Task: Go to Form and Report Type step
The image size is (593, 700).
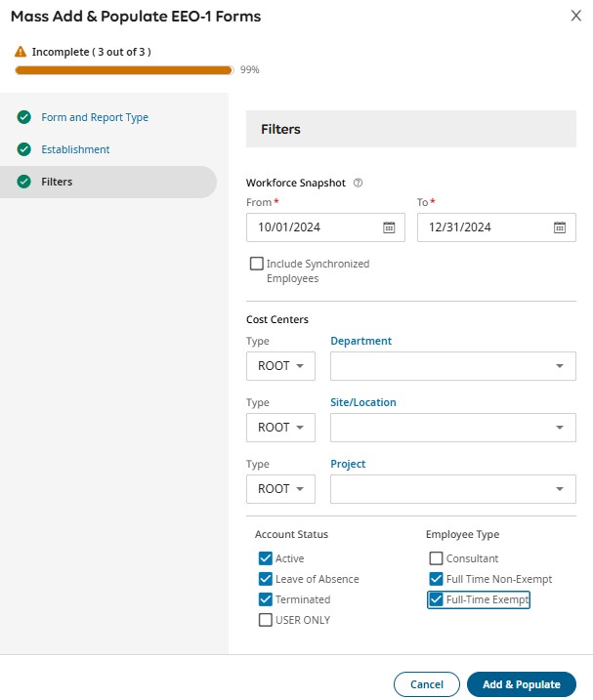Action: [95, 117]
